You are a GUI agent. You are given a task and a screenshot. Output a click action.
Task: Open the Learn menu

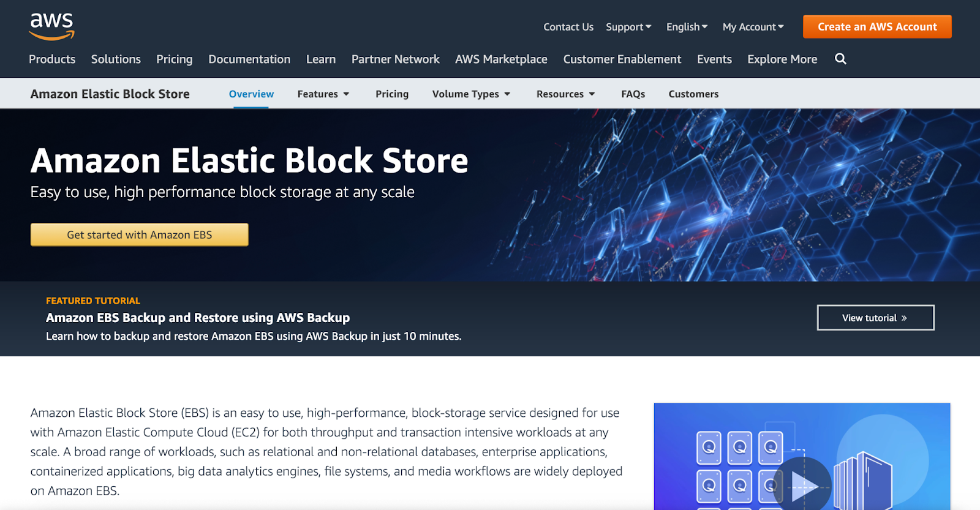(321, 59)
